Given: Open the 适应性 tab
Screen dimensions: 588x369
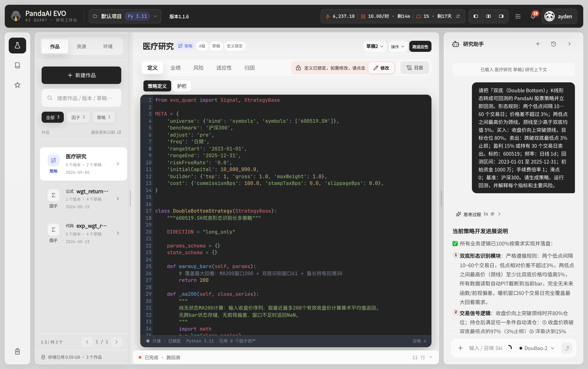Looking at the screenshot, I should pos(224,68).
